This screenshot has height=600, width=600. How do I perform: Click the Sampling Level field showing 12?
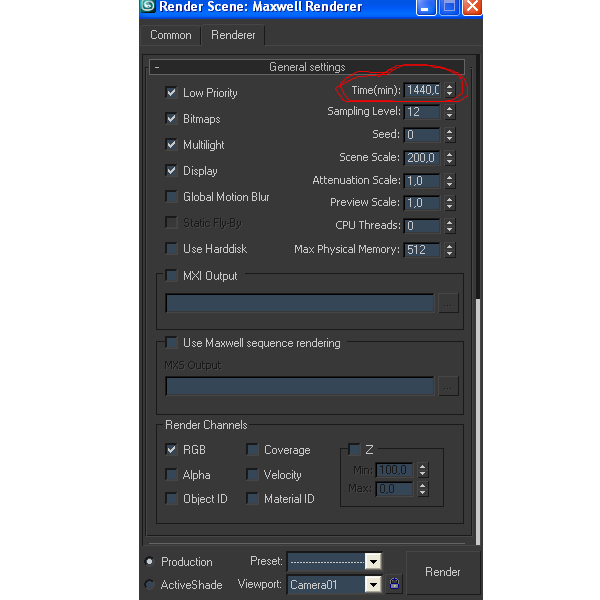[422, 112]
